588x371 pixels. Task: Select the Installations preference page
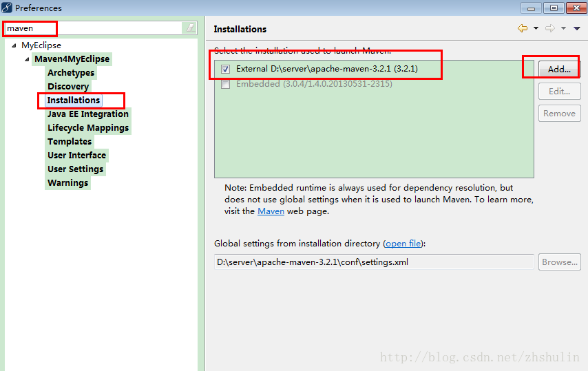74,100
